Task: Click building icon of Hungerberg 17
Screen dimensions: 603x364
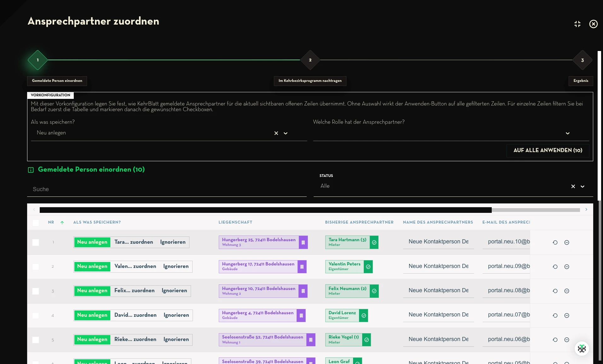Action: tap(302, 267)
